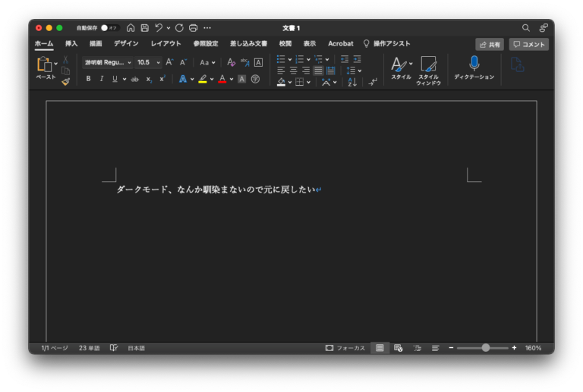Toggle Bold formatting
Screen dimensions: 583x392
88,79
